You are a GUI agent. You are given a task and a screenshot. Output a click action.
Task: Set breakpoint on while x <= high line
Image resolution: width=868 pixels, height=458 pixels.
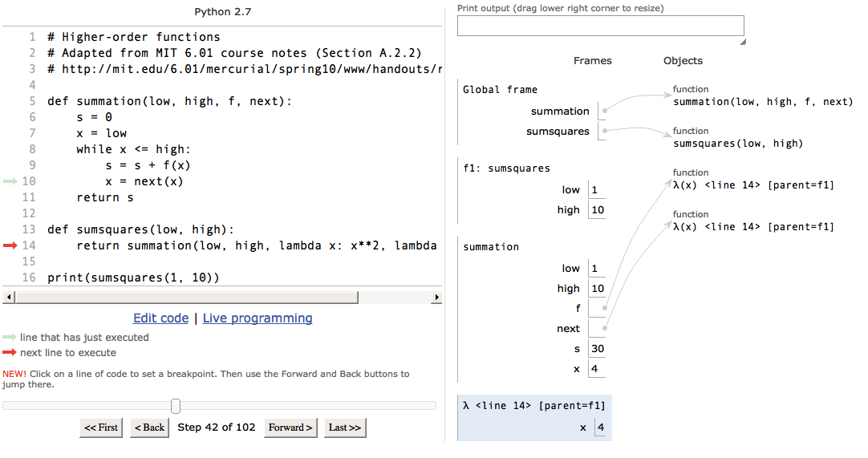pos(133,149)
